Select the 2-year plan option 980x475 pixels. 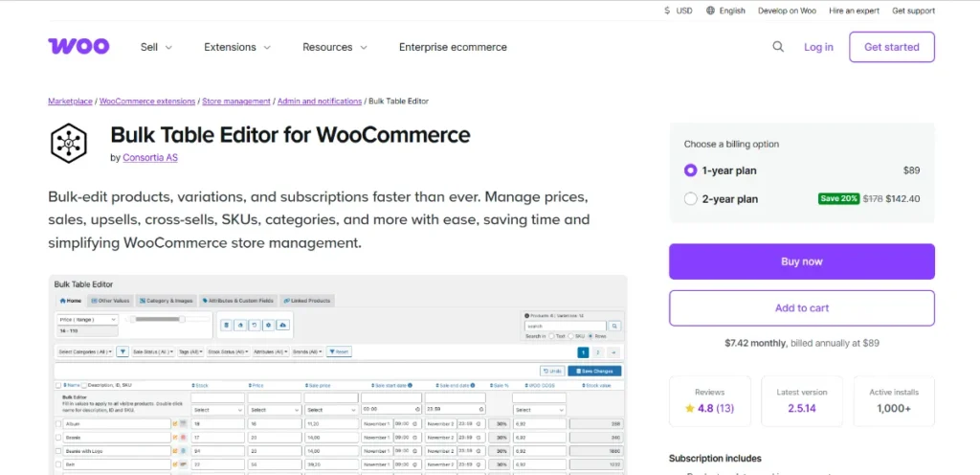[691, 199]
